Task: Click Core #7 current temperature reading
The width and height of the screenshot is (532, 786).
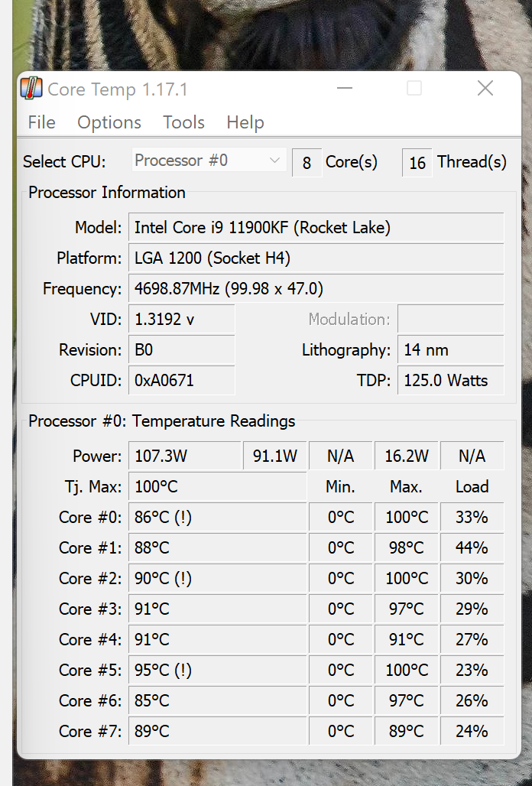Action: pos(217,732)
